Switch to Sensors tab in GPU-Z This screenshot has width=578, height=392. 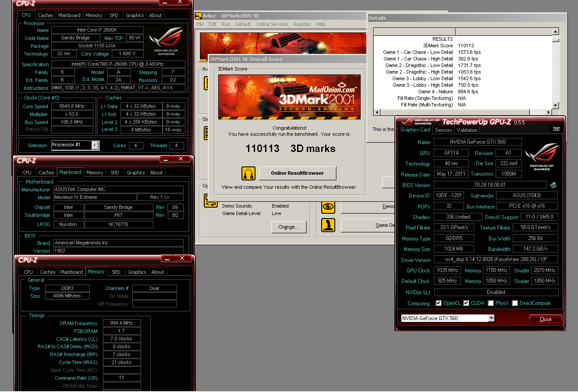pyautogui.click(x=443, y=130)
